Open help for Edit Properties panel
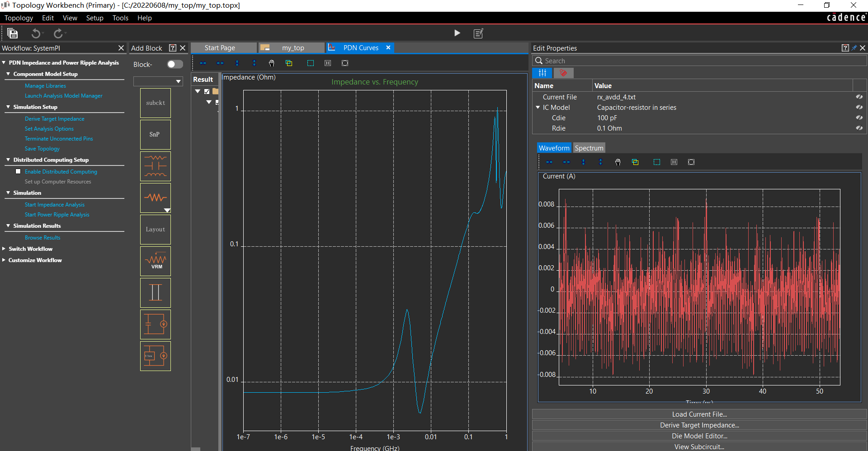 pos(845,48)
